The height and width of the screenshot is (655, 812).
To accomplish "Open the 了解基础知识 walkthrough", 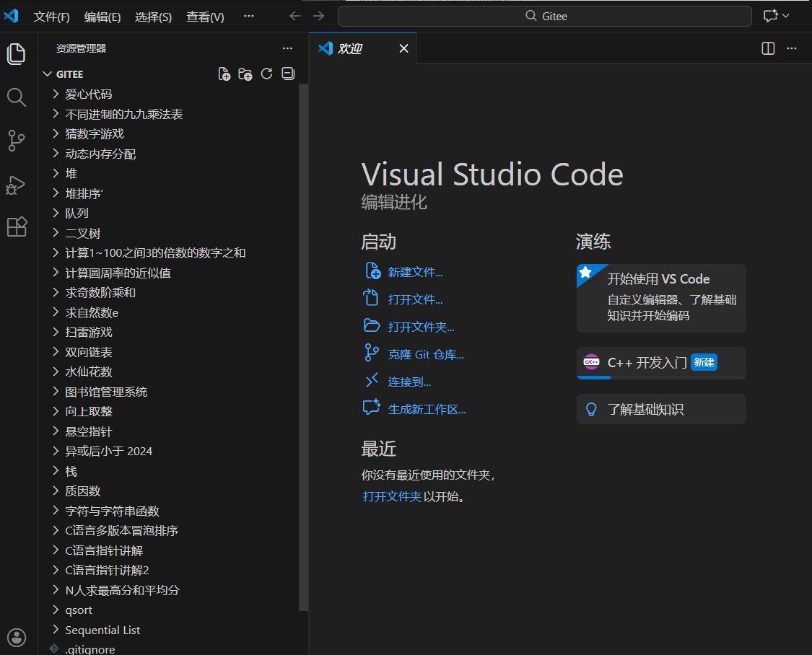I will click(x=661, y=409).
